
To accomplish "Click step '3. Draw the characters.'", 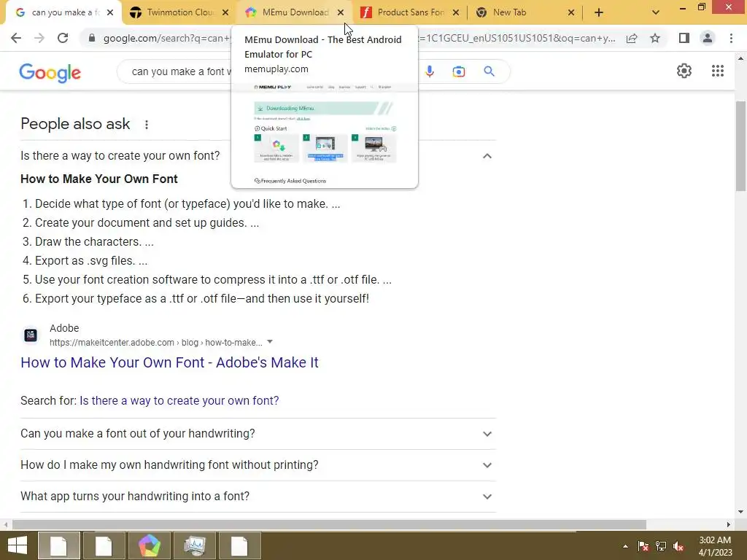I will click(88, 241).
